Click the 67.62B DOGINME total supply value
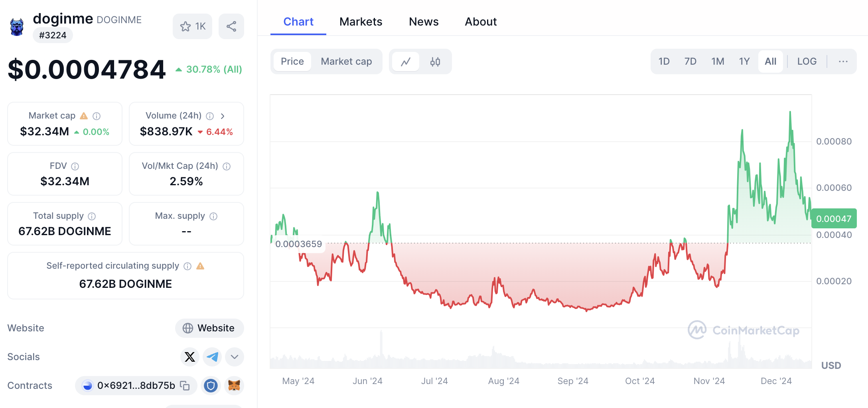Image resolution: width=868 pixels, height=408 pixels. click(65, 231)
